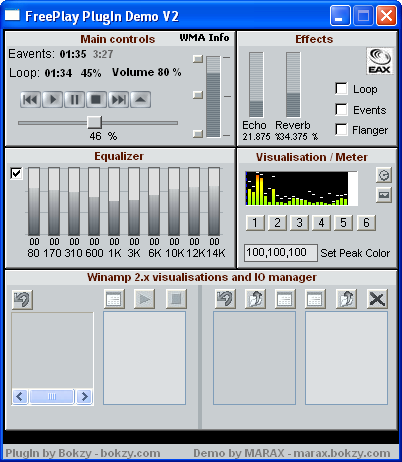This screenshot has width=402, height=462.
Task: Close the FreePlay PlugIn Demo V2 window
Action: 387,15
